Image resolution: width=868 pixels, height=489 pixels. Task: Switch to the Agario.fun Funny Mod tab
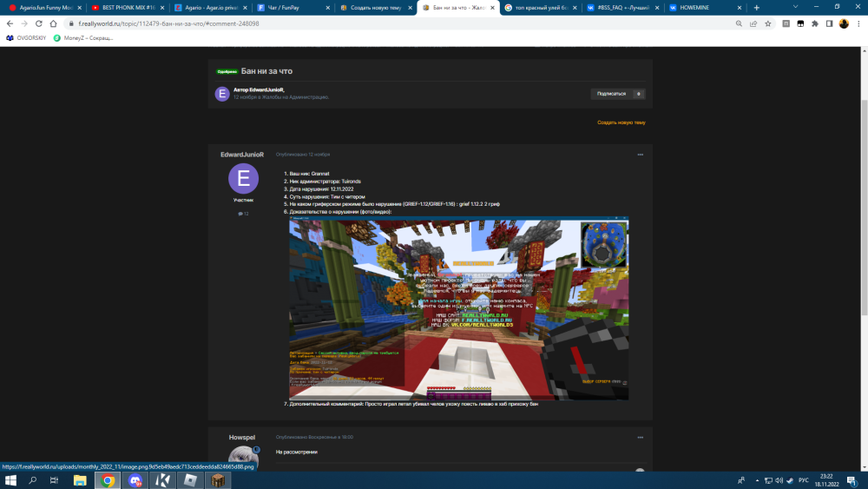43,8
